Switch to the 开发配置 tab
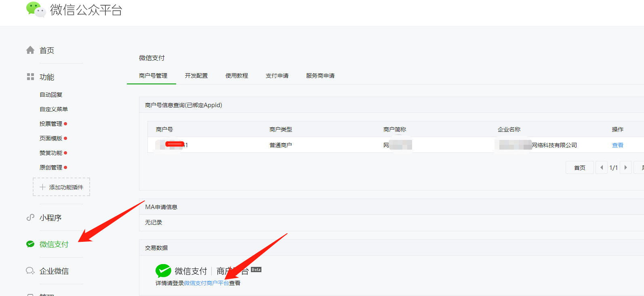Viewport: 644px width, 296px height. point(196,76)
